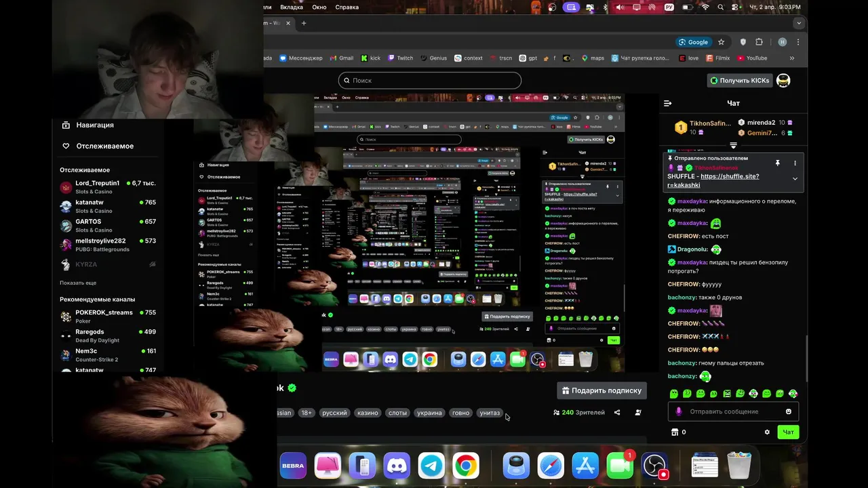Select the русский tag
This screenshot has height=488, width=868.
coord(334,413)
